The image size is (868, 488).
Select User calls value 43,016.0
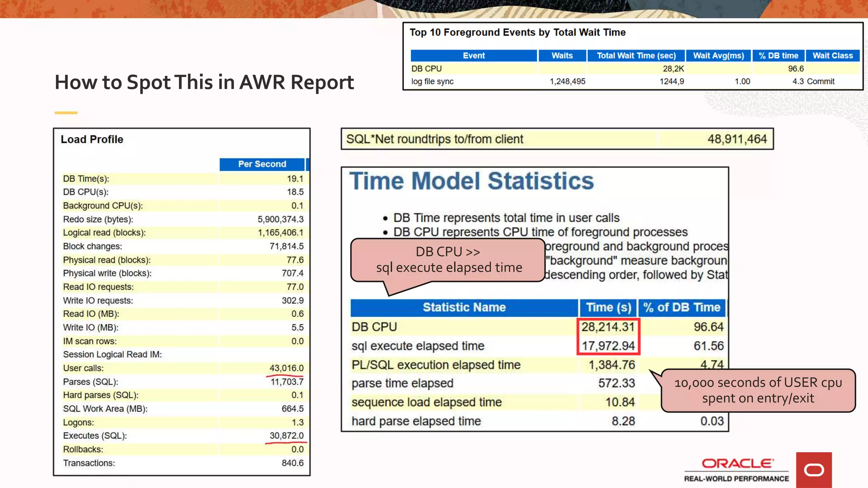tap(287, 368)
